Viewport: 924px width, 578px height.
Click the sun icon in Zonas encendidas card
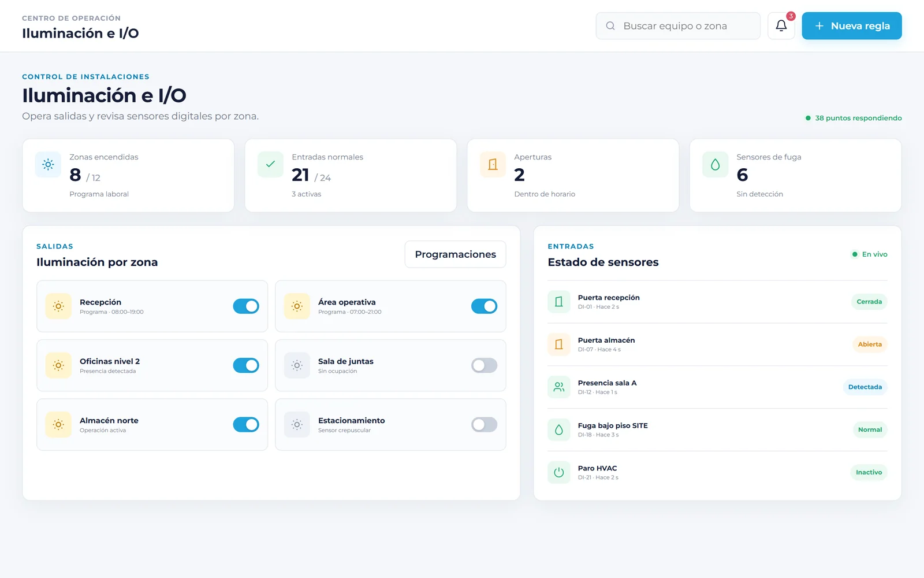pyautogui.click(x=48, y=164)
